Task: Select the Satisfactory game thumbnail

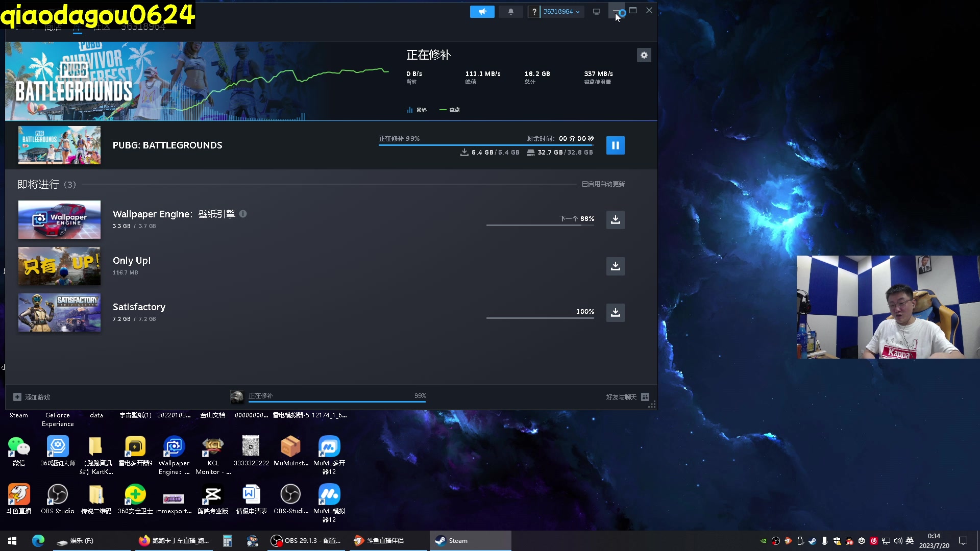Action: tap(59, 312)
